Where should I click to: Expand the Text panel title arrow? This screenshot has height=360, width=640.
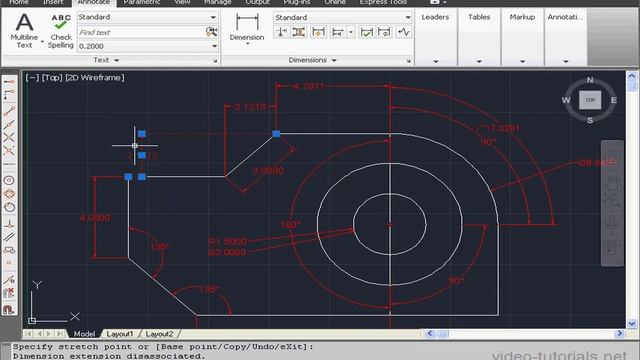[x=117, y=60]
